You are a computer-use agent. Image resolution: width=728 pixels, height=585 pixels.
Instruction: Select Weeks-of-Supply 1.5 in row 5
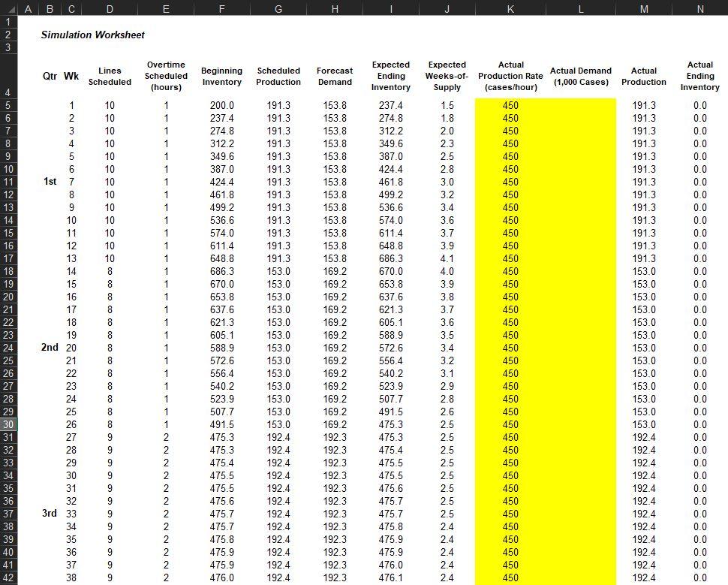point(447,105)
